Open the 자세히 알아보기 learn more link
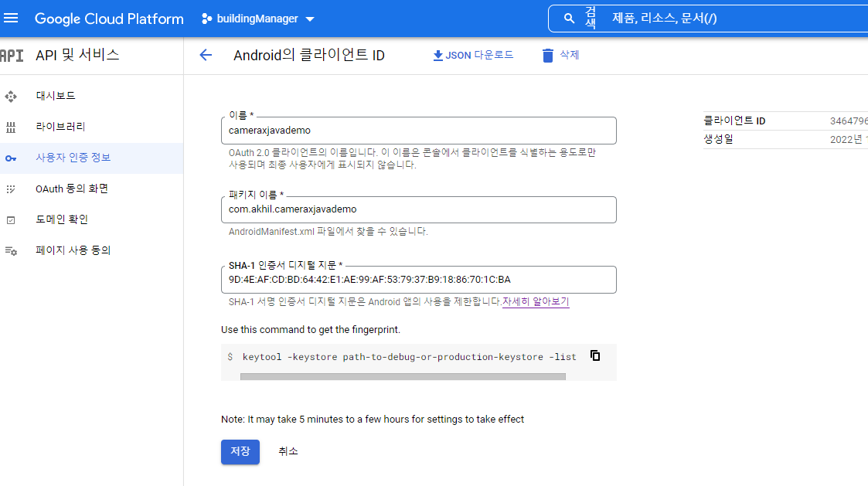 536,301
